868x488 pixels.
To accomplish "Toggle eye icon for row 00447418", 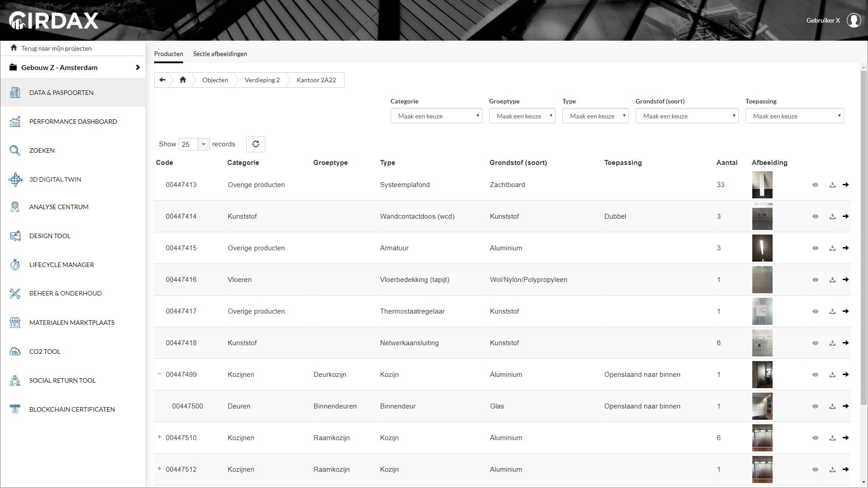I will [815, 343].
